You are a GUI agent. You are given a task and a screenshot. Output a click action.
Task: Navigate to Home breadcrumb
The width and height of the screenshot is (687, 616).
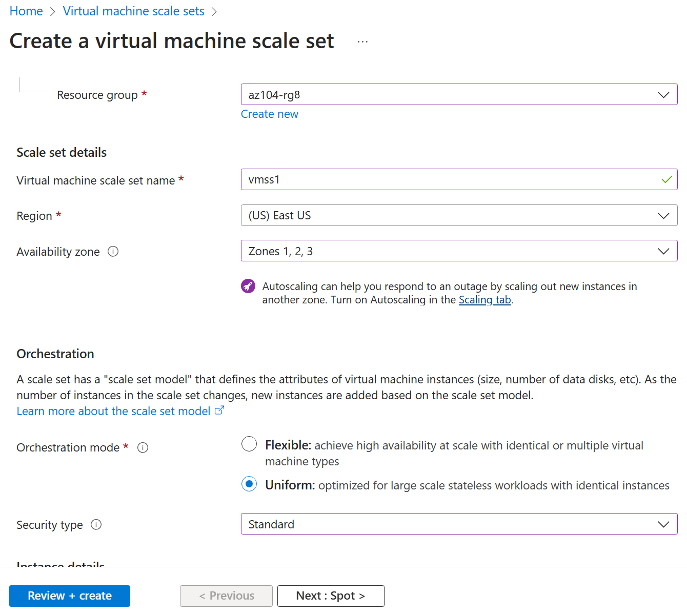coord(26,11)
